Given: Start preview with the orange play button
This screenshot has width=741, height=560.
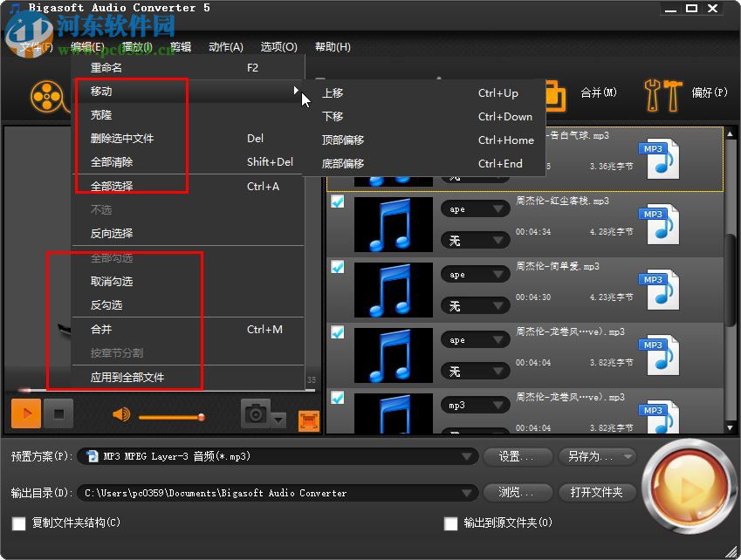Looking at the screenshot, I should pos(24,413).
